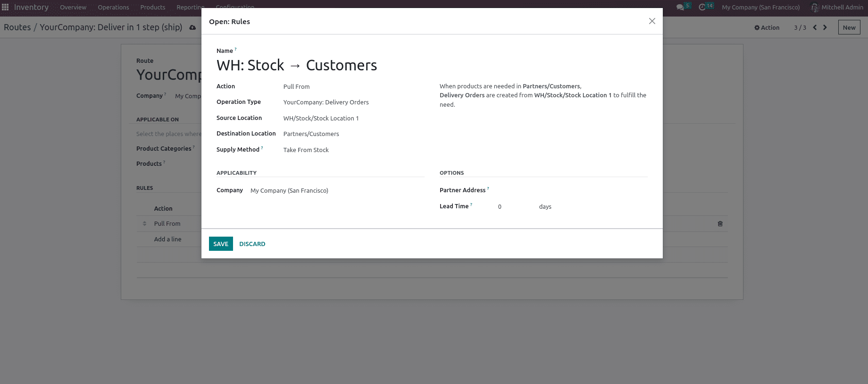The height and width of the screenshot is (384, 868).
Task: Open Mitchell Admin user menu
Action: tap(837, 7)
